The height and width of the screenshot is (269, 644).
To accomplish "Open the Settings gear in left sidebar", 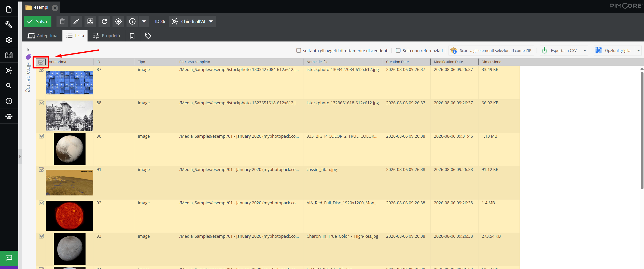I will pyautogui.click(x=9, y=40).
